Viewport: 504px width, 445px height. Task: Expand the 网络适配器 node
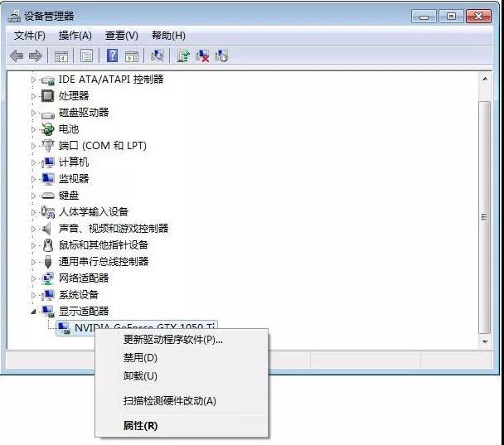click(33, 278)
